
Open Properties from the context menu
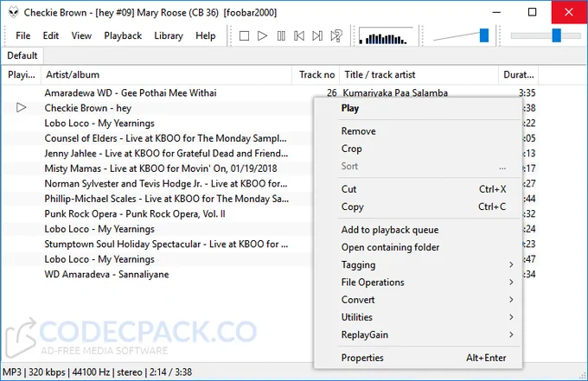(419, 358)
